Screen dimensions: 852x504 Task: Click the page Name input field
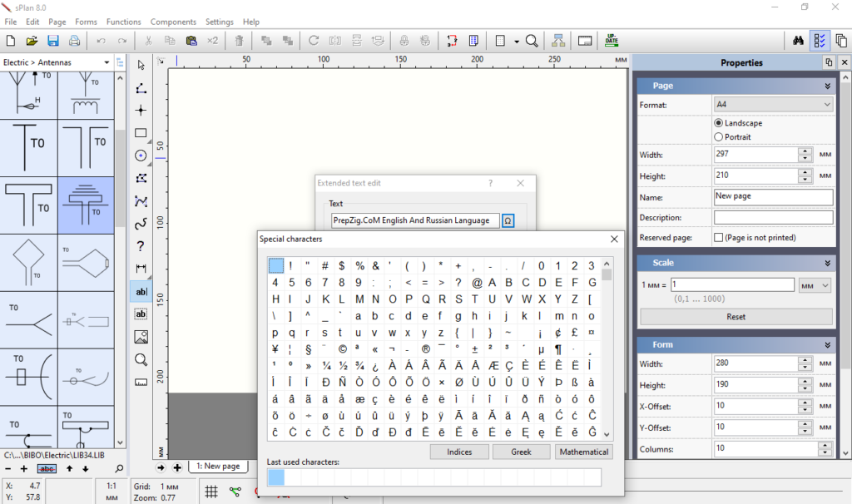pos(773,197)
